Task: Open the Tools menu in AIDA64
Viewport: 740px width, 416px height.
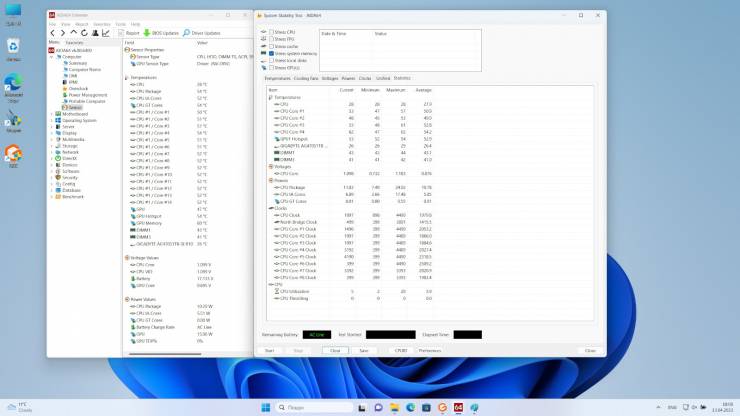Action: [x=121, y=24]
